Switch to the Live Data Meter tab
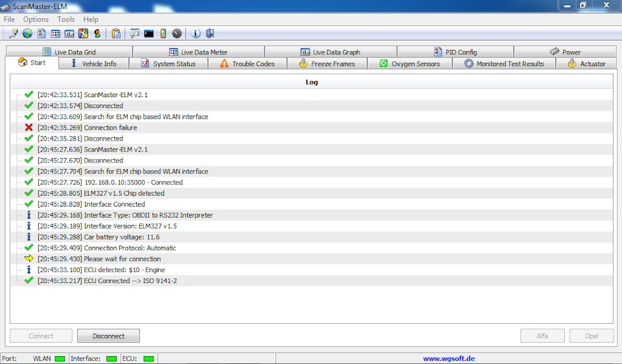The height and width of the screenshot is (364, 622). 198,52
